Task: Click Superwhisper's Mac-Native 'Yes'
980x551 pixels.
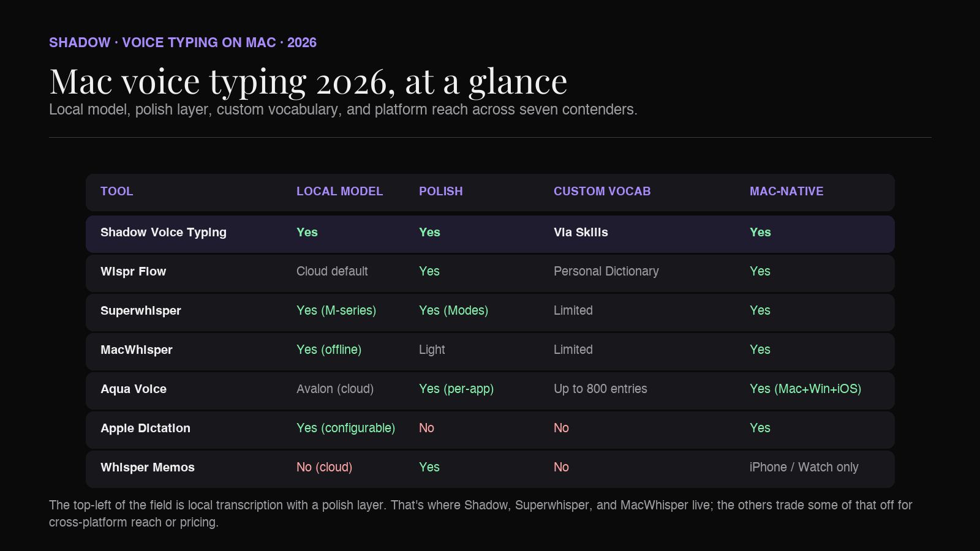Action: (x=760, y=311)
